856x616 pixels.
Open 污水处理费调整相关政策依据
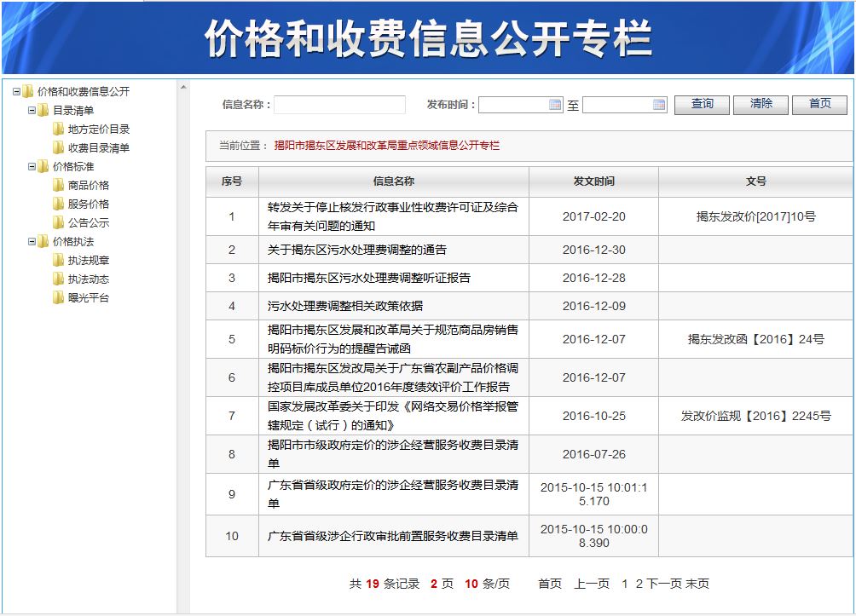[345, 306]
